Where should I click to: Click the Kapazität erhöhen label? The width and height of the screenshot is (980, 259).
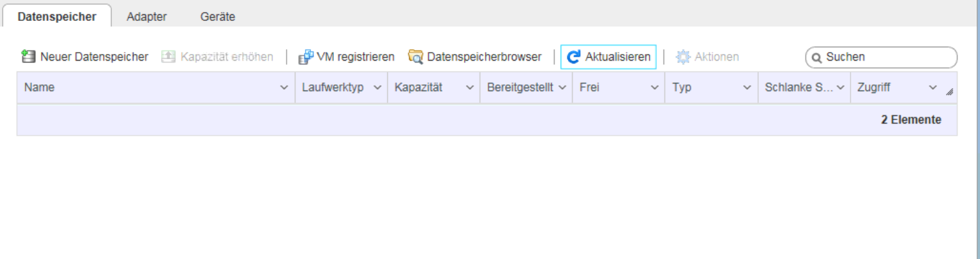click(x=227, y=57)
